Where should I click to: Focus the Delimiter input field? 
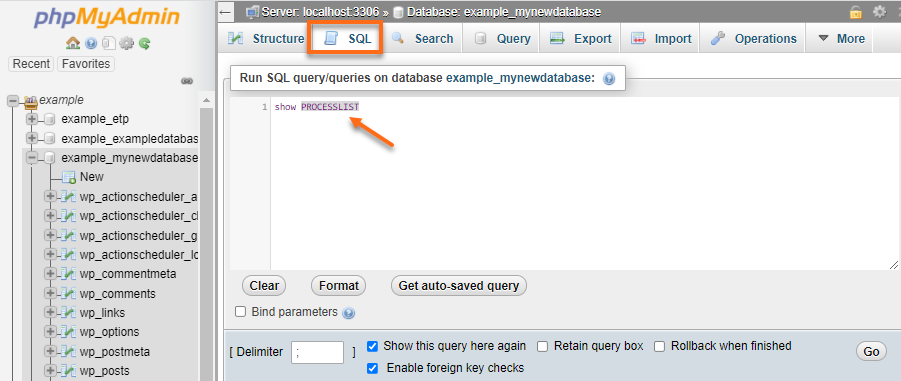[317, 352]
